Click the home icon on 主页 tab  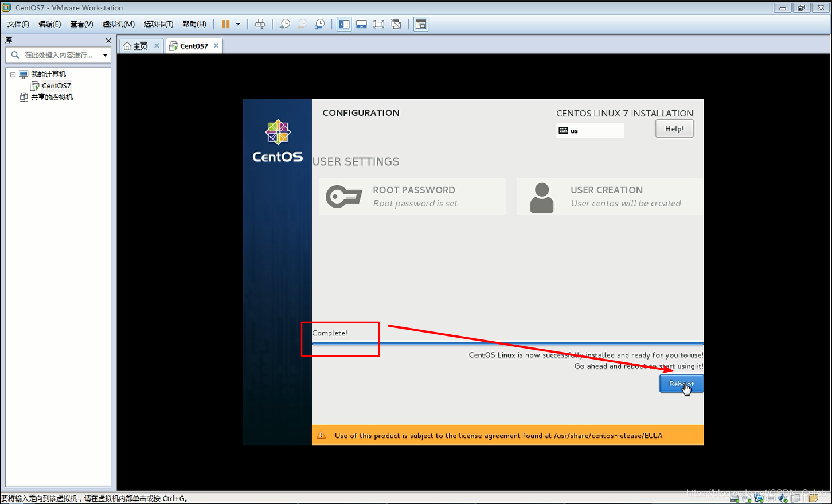[x=127, y=46]
